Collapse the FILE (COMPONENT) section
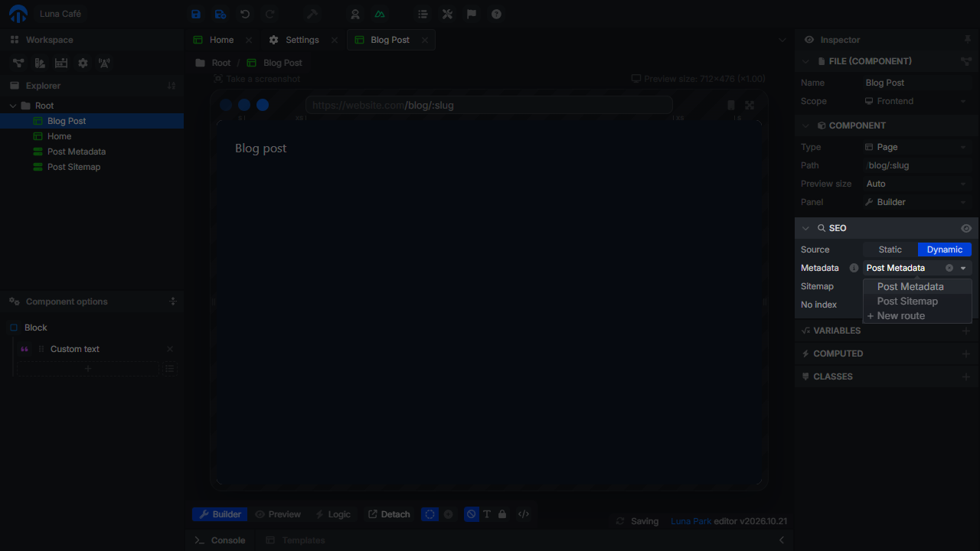Screen dimensions: 980x551 click(805, 61)
